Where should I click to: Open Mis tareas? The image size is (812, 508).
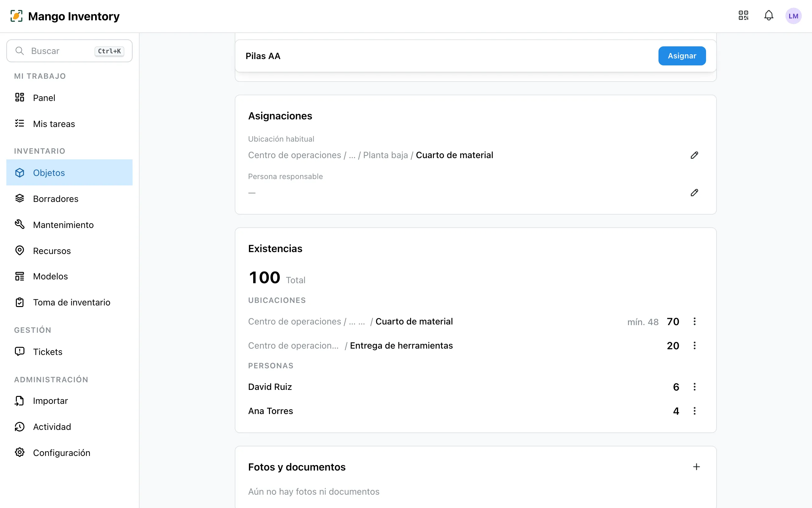69,124
